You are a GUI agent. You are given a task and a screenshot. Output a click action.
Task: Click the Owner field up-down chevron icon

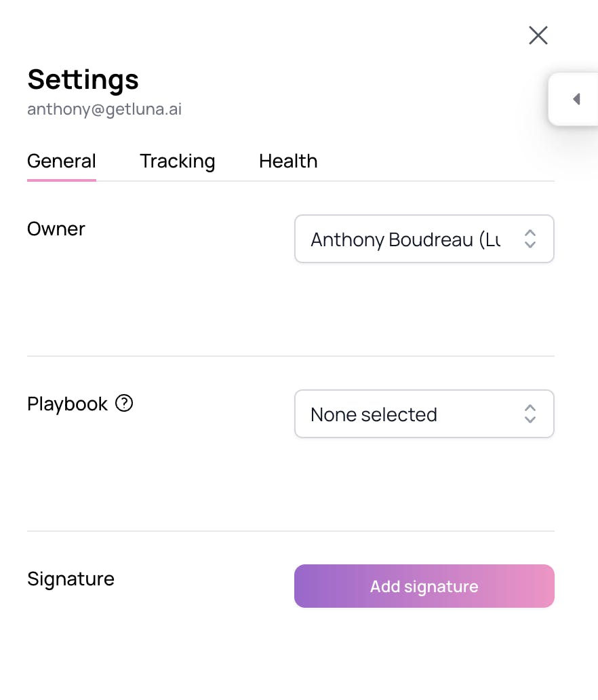[x=530, y=239]
